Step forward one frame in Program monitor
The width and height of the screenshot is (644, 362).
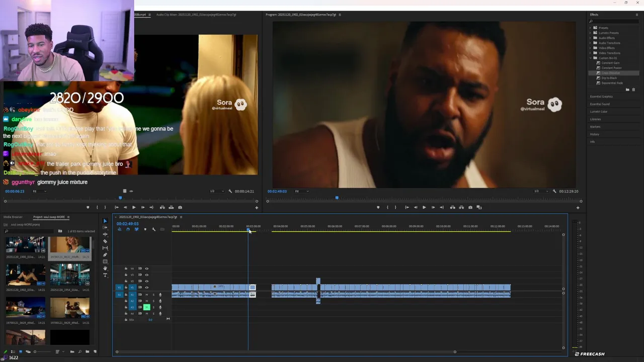pyautogui.click(x=433, y=207)
